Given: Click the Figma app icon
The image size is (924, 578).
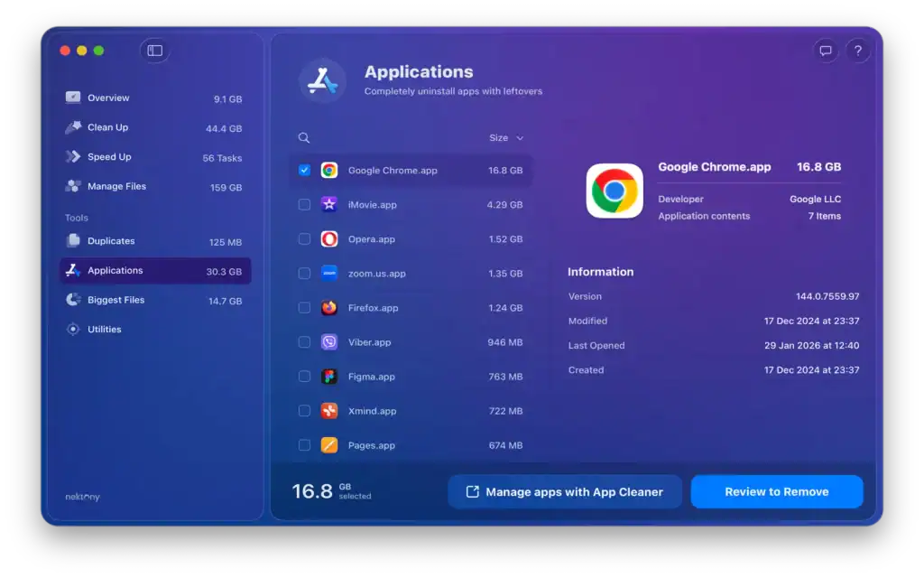Looking at the screenshot, I should [x=329, y=377].
